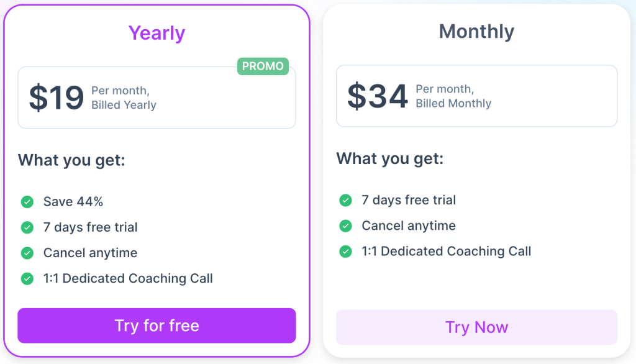
Task: Click the $19 price amount
Action: coord(56,98)
